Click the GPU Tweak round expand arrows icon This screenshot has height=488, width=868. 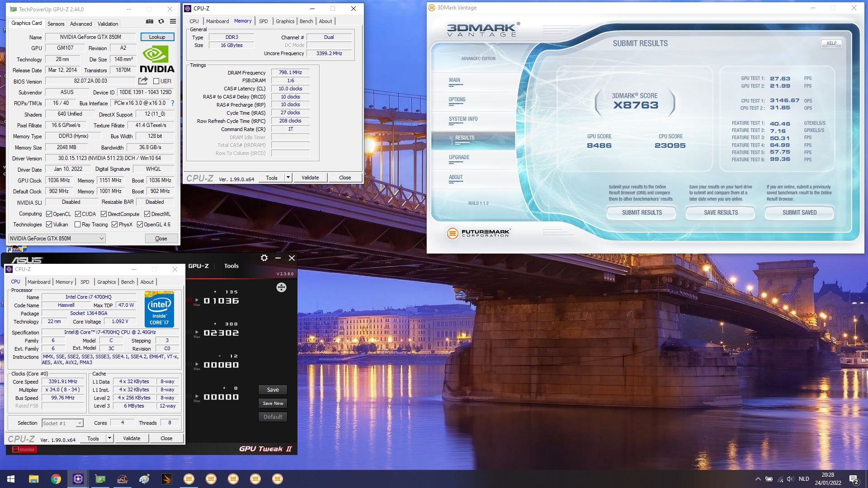[281, 287]
